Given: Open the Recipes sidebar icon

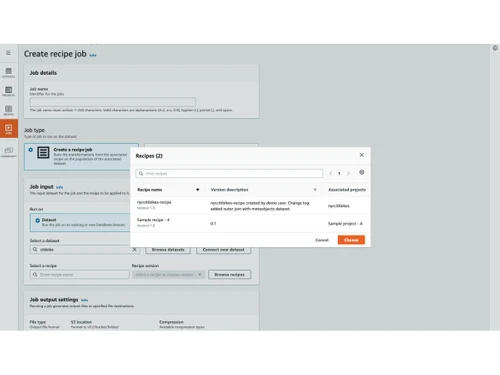Looking at the screenshot, I should (9, 110).
